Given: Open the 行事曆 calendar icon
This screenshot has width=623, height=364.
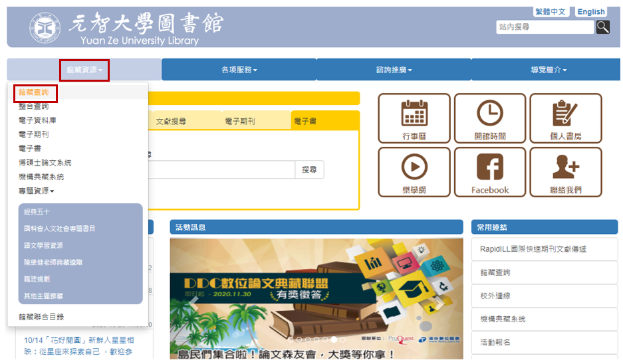Looking at the screenshot, I should (414, 118).
